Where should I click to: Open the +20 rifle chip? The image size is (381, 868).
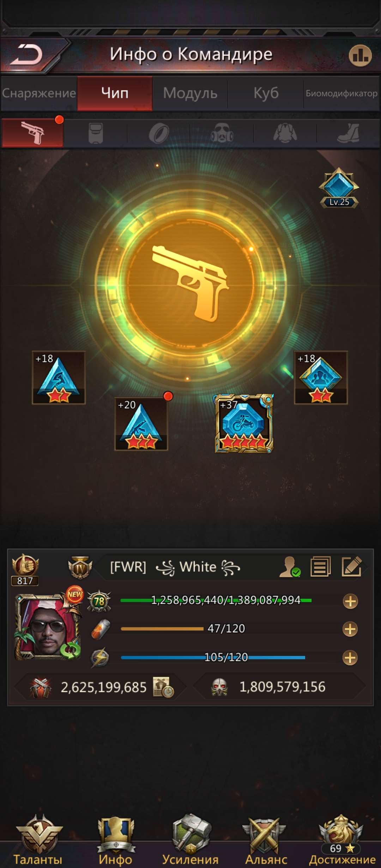point(141,424)
